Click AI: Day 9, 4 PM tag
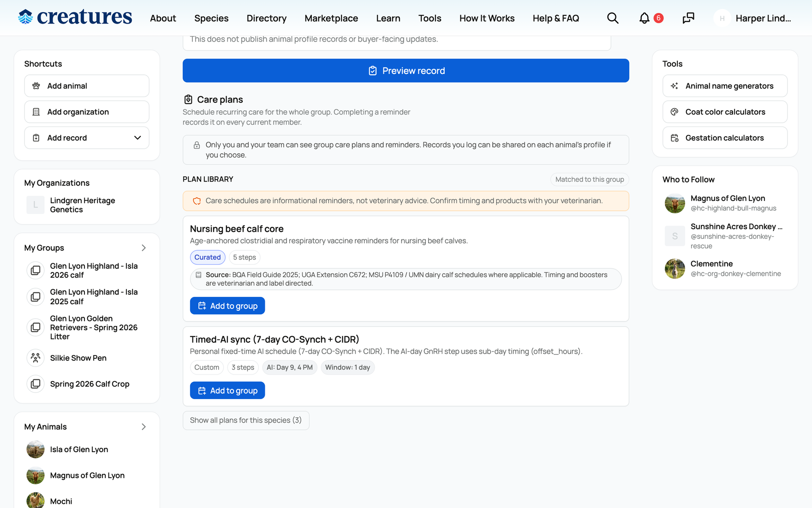This screenshot has height=508, width=812. [290, 368]
